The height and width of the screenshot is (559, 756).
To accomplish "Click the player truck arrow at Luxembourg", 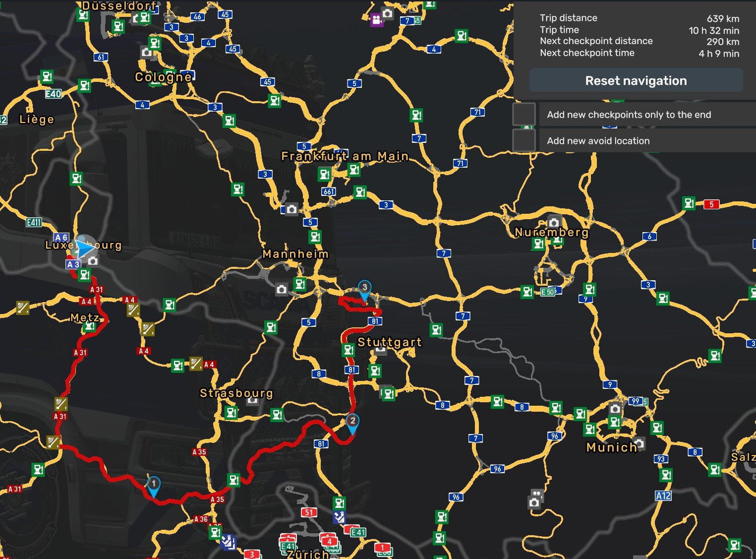I will (x=85, y=247).
